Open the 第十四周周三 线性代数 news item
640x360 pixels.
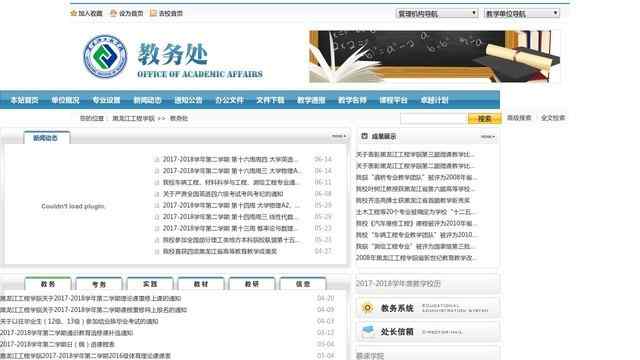coord(230,217)
